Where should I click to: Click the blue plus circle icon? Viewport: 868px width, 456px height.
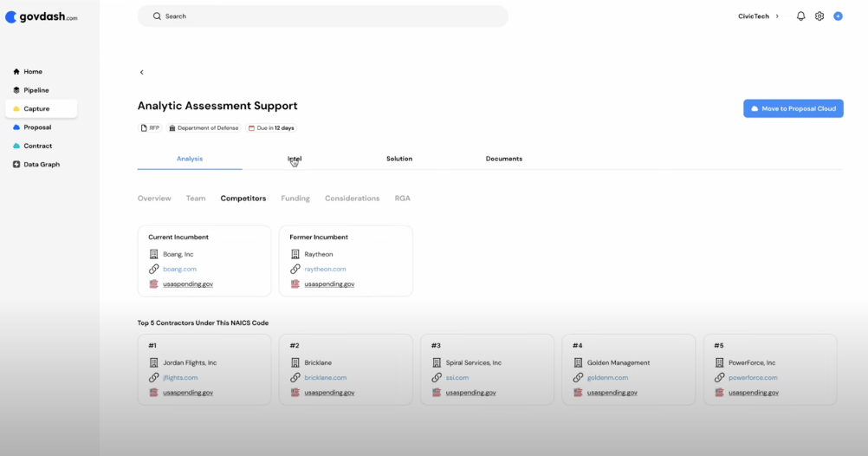point(838,16)
